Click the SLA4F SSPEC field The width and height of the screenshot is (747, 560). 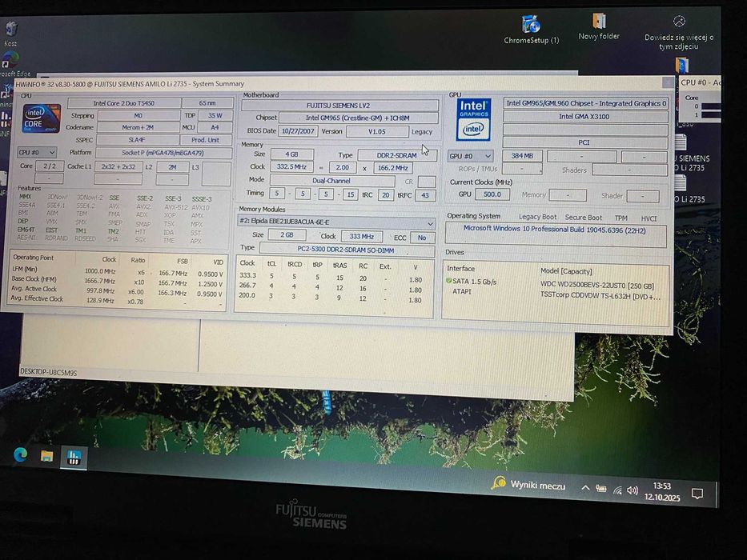coord(137,140)
